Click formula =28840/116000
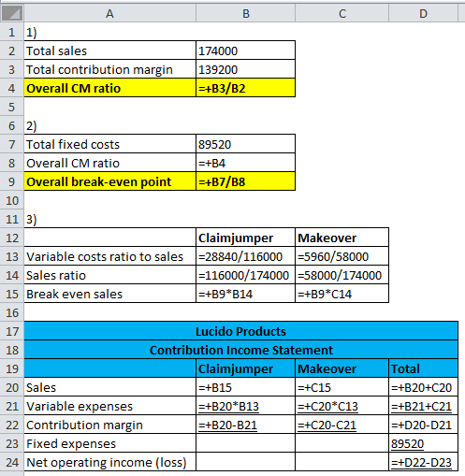The width and height of the screenshot is (465, 476). [245, 256]
